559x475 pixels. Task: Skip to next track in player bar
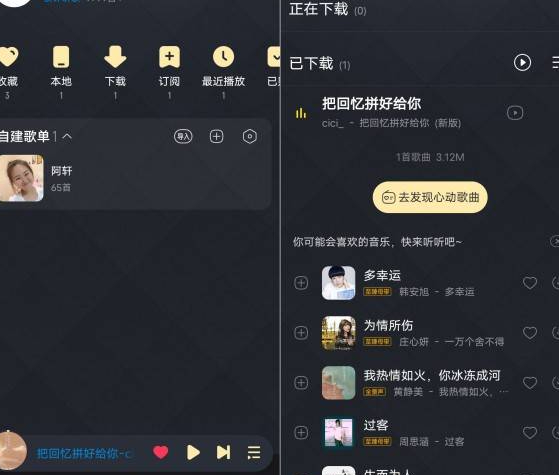[224, 452]
